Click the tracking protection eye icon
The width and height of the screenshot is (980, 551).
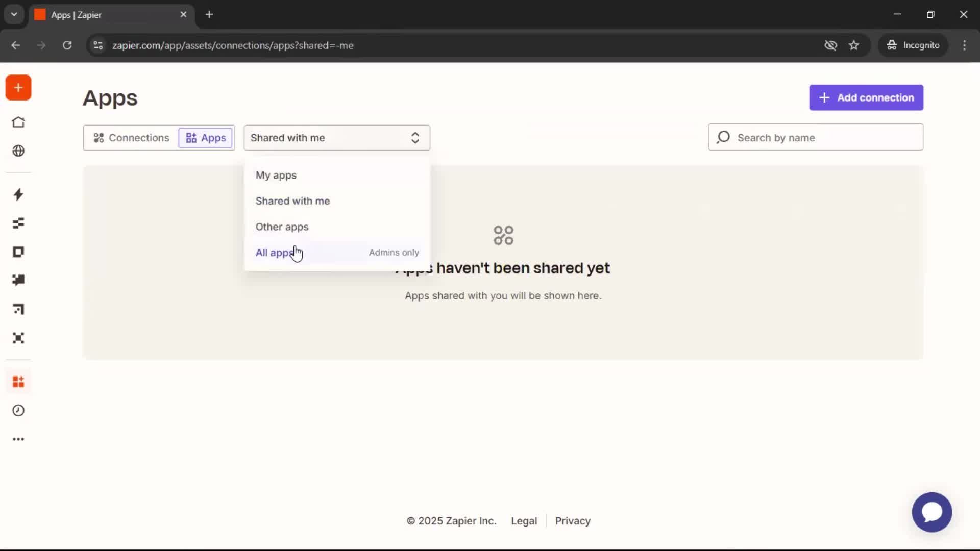tap(830, 45)
